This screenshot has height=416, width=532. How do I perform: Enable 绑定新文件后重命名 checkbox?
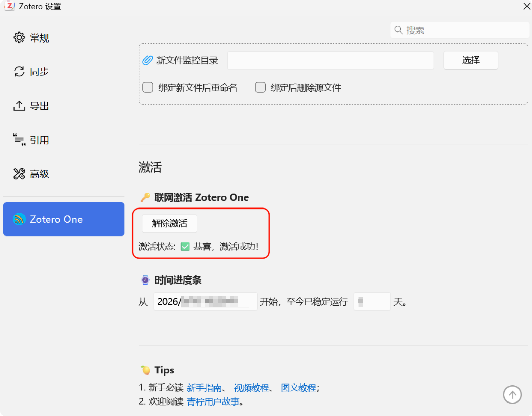click(148, 87)
